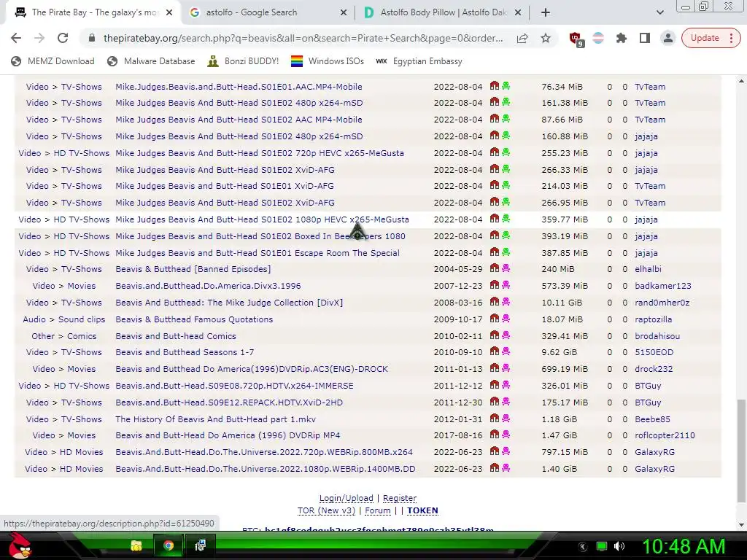Open uploader elhalbi profile

coord(648,269)
